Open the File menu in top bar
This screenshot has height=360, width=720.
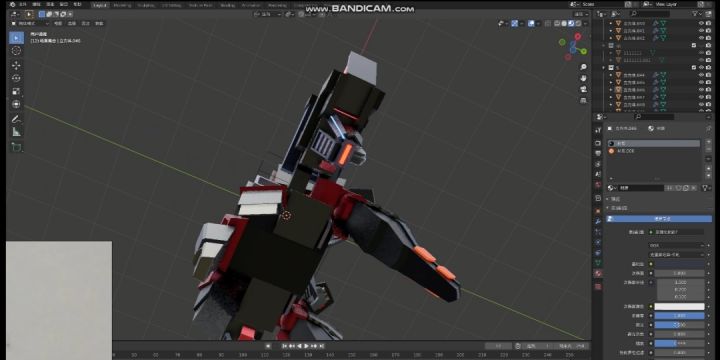coord(23,5)
